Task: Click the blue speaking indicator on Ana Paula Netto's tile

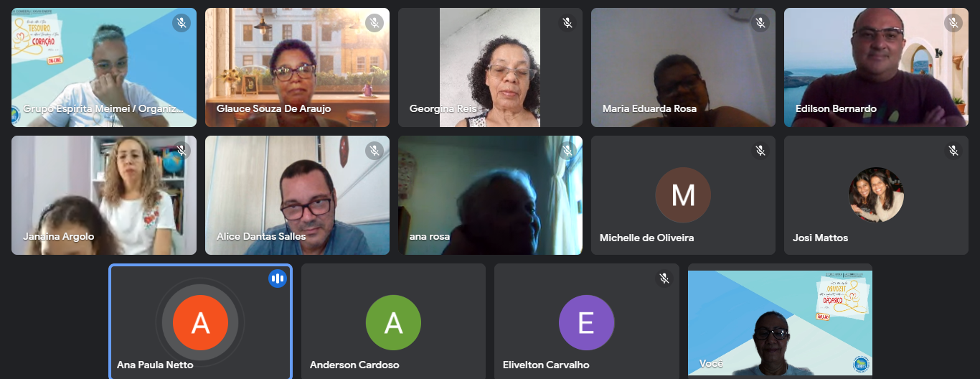Action: pos(278,279)
